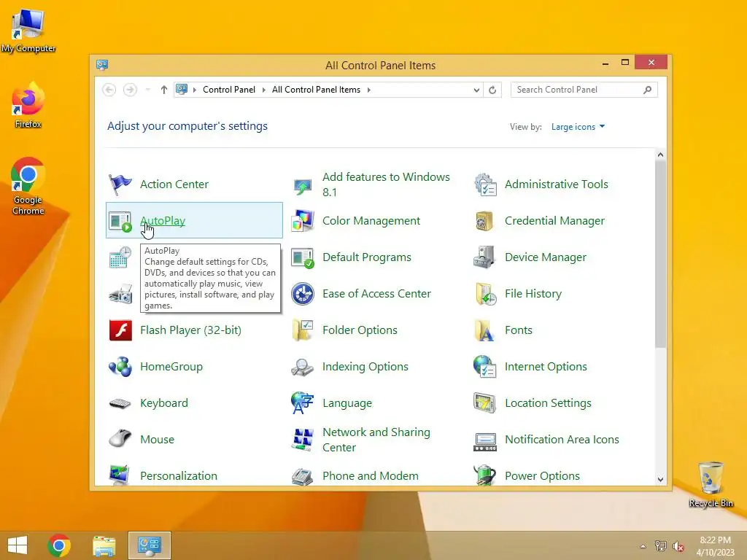Open the Ease of Access Center link

pyautogui.click(x=377, y=294)
